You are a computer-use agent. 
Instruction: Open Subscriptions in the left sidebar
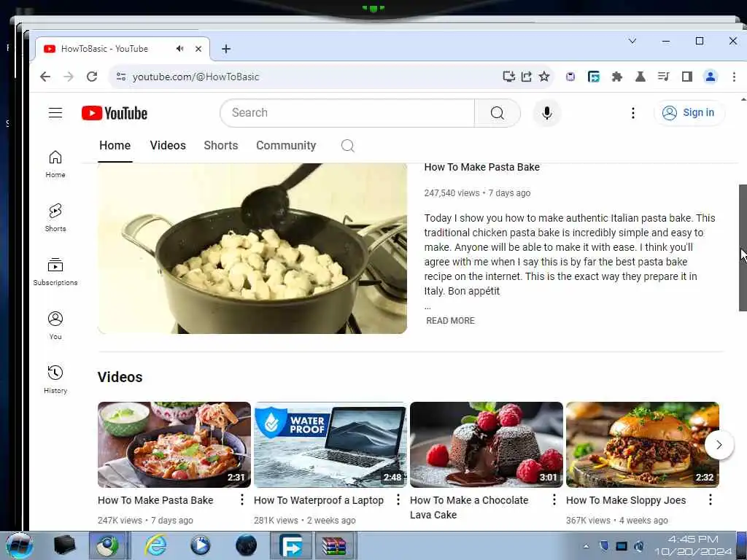[55, 272]
